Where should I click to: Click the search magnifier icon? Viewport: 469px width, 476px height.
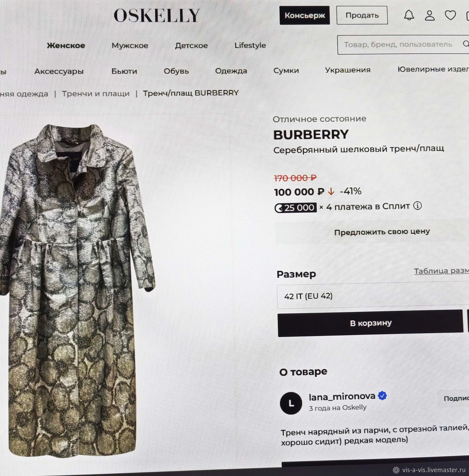pyautogui.click(x=466, y=43)
